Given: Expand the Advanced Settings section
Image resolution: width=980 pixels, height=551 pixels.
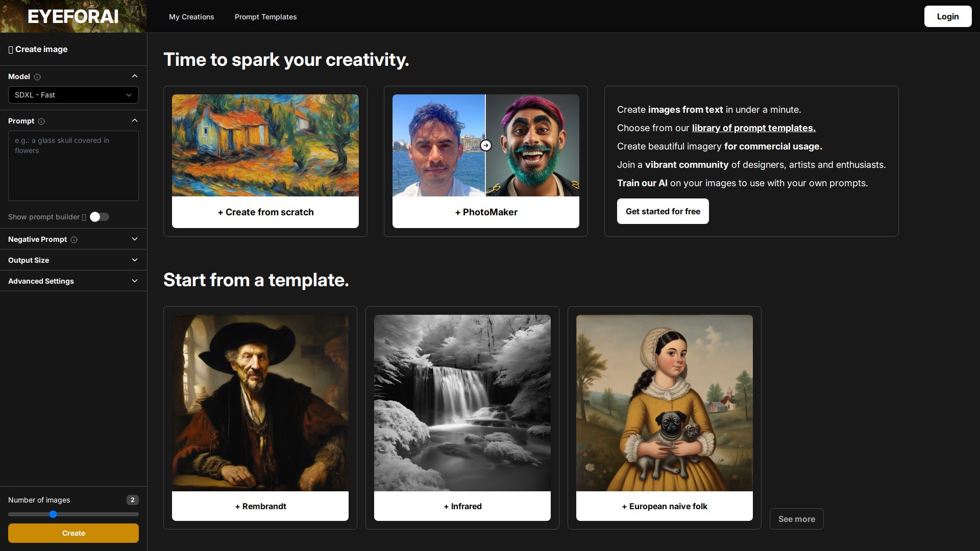Looking at the screenshot, I should (x=135, y=281).
